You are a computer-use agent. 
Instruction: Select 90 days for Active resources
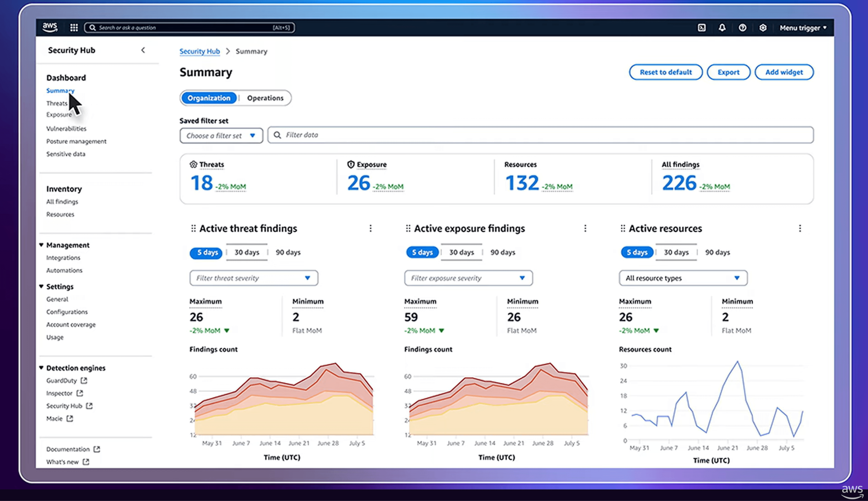tap(717, 252)
